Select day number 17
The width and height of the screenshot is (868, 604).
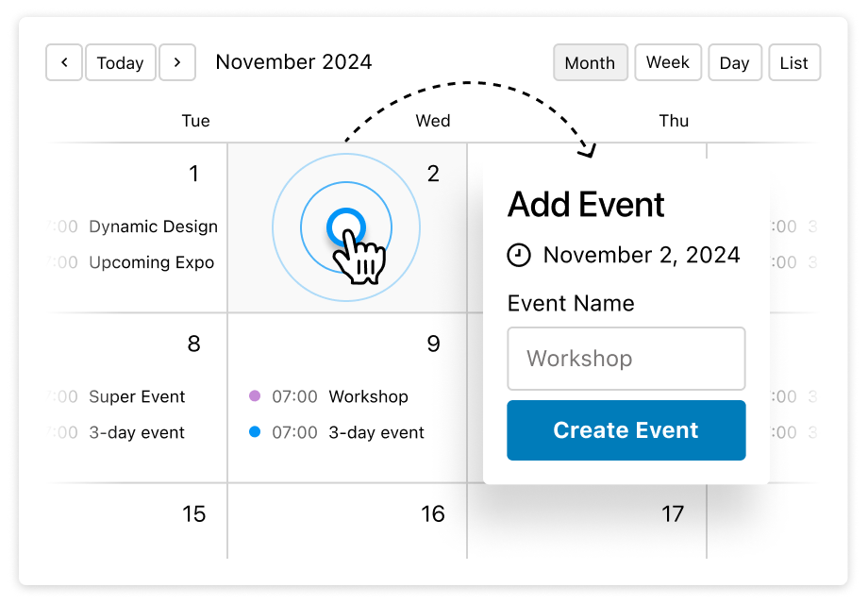pyautogui.click(x=673, y=514)
